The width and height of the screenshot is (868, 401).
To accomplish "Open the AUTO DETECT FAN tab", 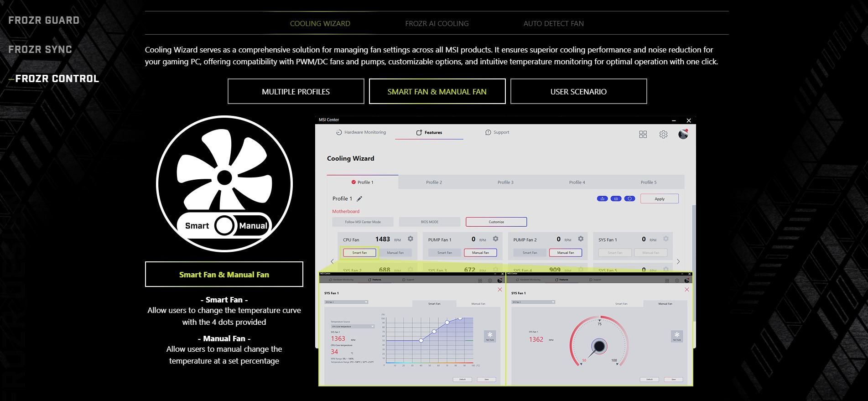I will [554, 23].
